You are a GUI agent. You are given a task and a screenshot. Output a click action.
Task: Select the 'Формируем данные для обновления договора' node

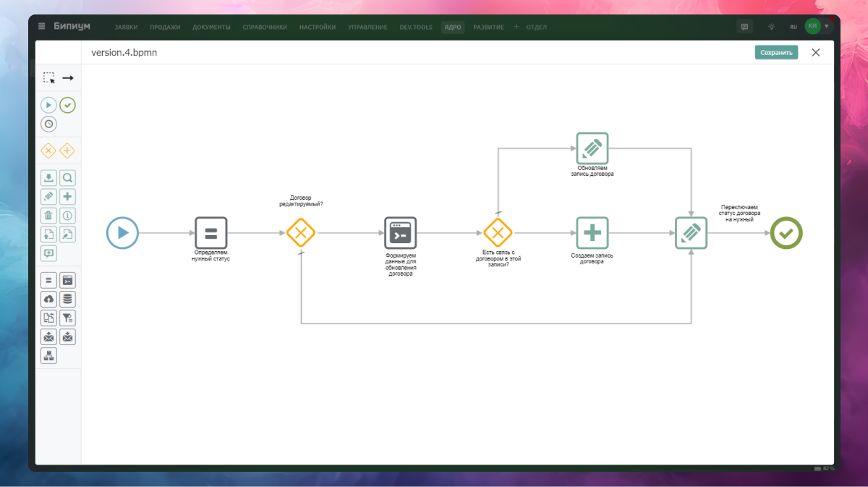(x=401, y=233)
